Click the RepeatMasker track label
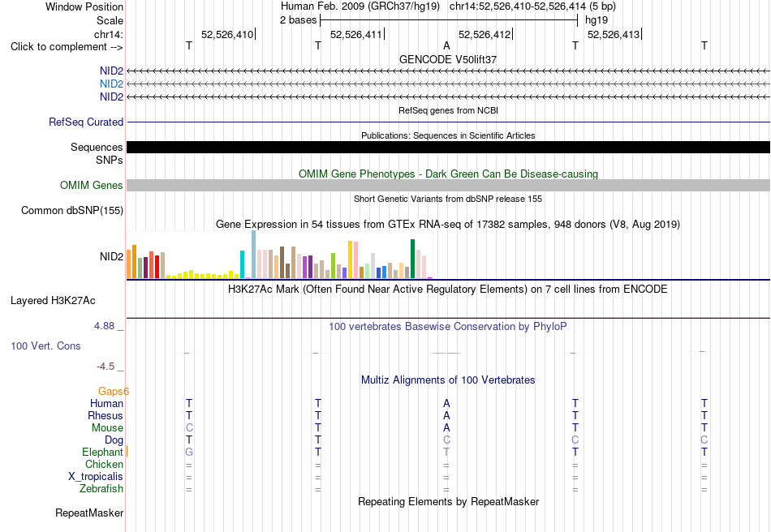This screenshot has width=771, height=532. [89, 513]
